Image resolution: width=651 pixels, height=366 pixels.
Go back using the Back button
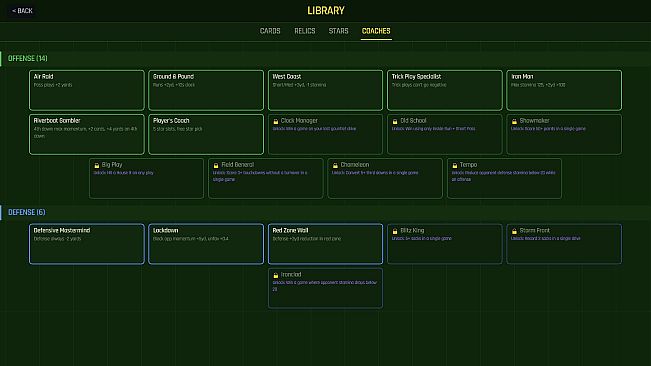22,11
